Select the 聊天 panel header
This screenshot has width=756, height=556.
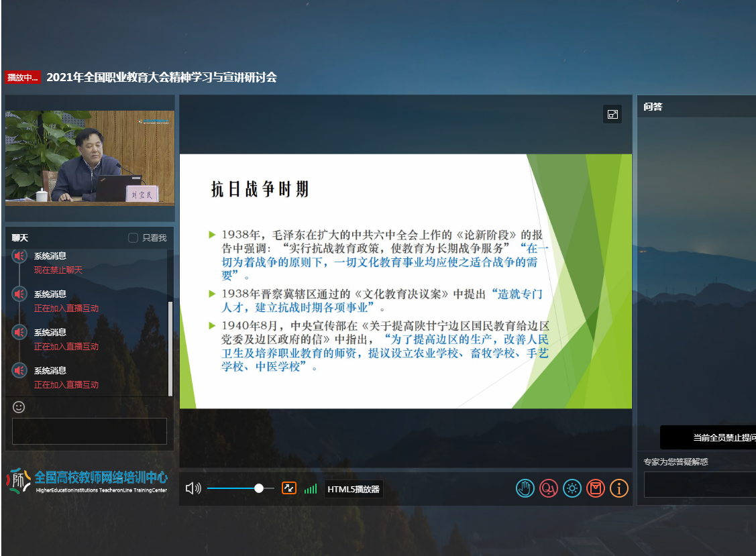pyautogui.click(x=20, y=237)
